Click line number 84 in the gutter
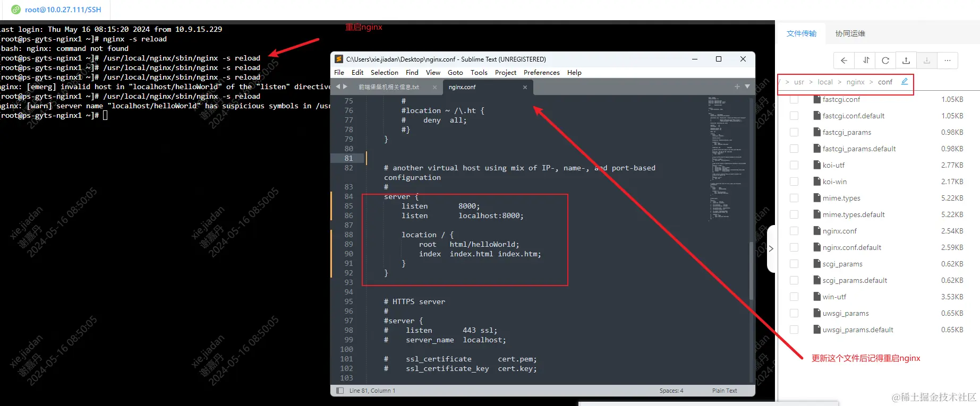 click(348, 196)
